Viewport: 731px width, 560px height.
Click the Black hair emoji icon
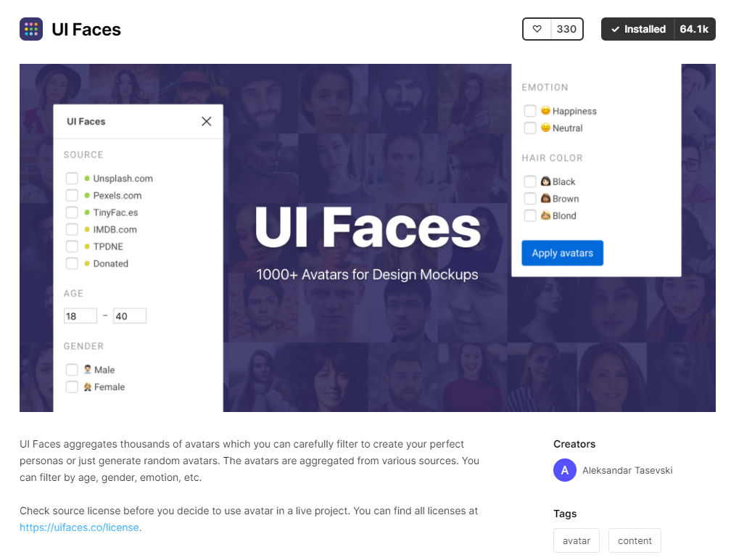point(545,181)
